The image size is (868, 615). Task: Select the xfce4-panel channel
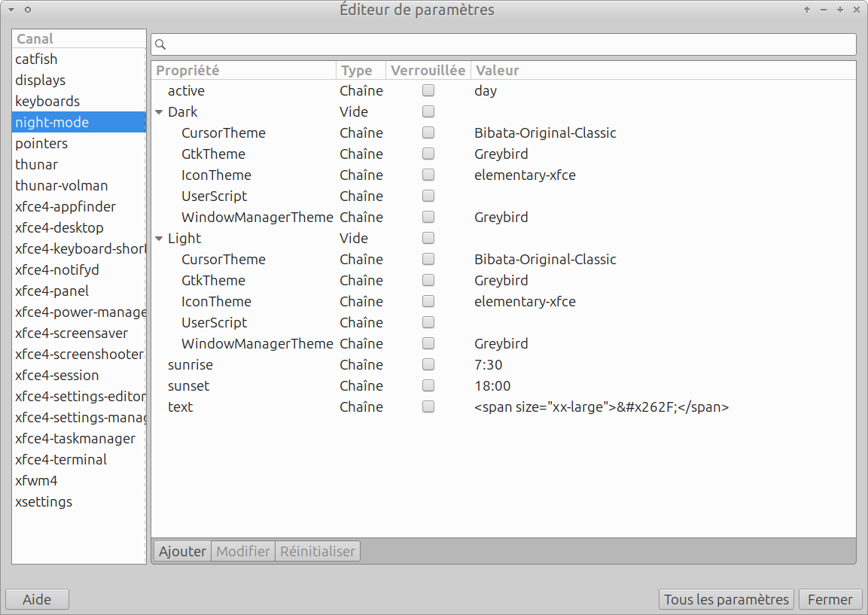point(78,291)
